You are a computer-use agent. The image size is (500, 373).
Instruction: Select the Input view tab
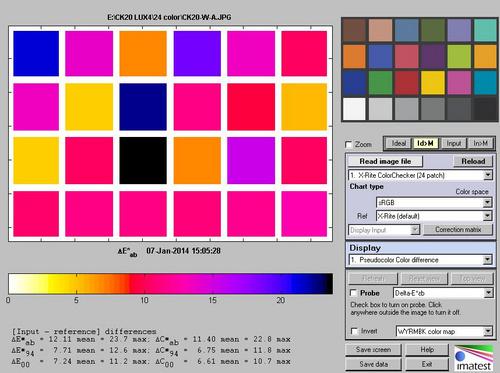[x=453, y=143]
